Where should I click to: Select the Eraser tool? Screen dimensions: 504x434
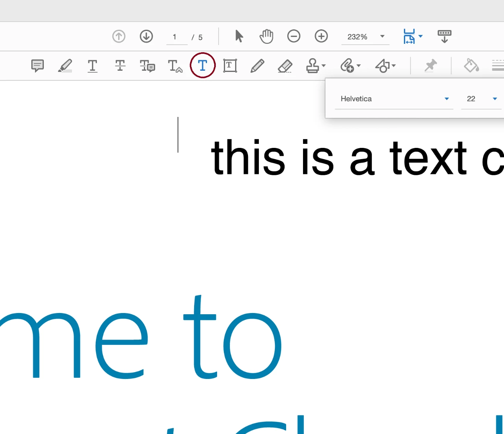(285, 66)
